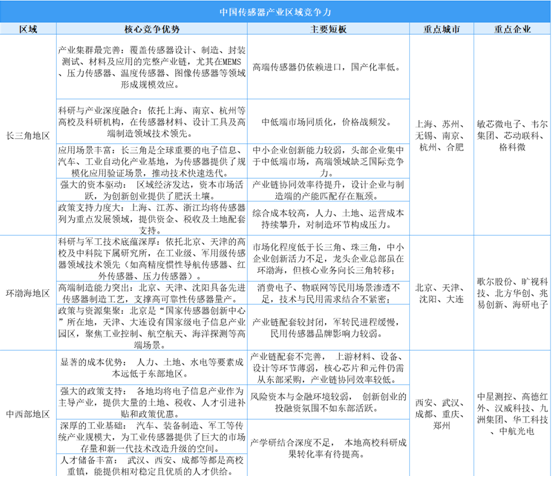Click the cell starting 高端制造能力突出
This screenshot has height=477, width=554.
152,293
